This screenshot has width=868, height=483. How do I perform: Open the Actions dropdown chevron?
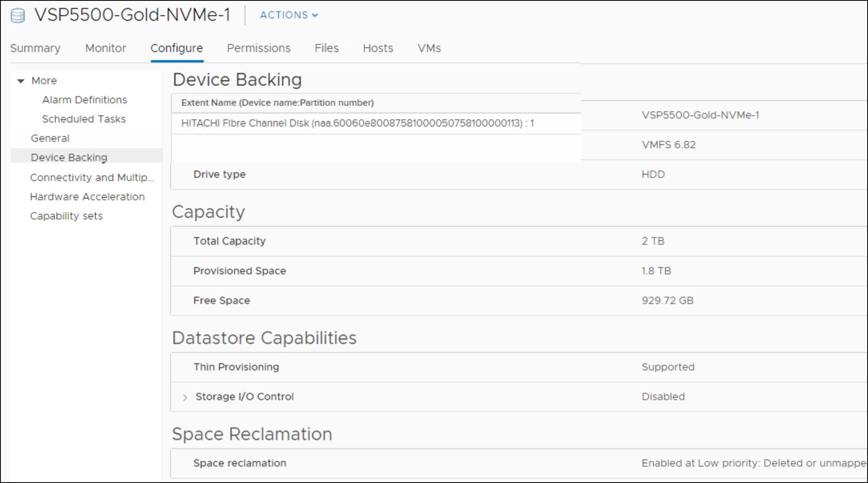[315, 15]
